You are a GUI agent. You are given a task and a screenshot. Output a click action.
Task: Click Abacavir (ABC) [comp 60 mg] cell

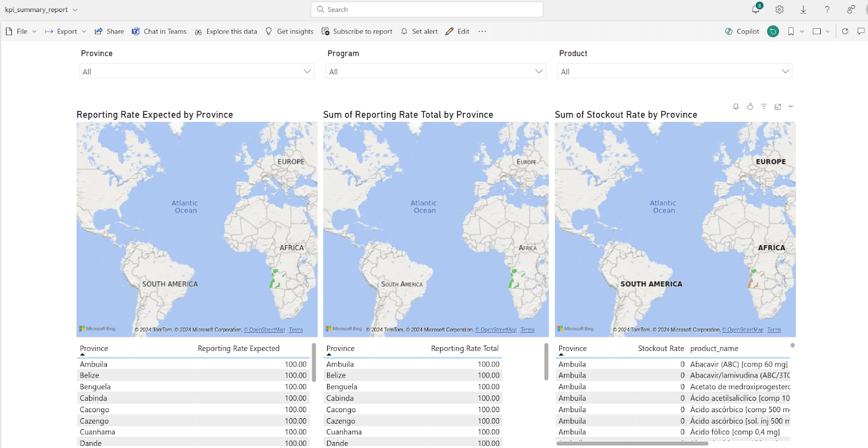(x=739, y=364)
